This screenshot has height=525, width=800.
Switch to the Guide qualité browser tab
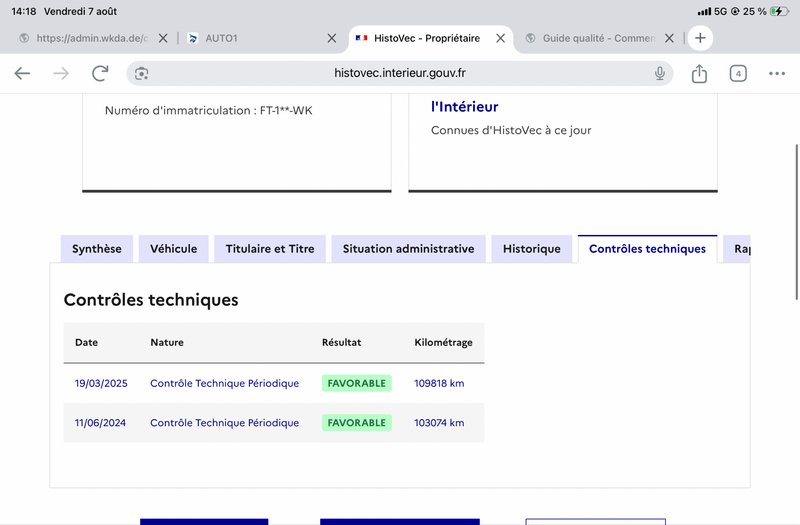coord(598,38)
